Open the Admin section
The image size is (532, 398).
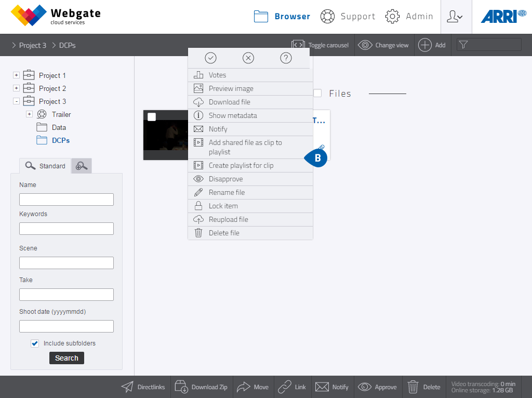(409, 16)
